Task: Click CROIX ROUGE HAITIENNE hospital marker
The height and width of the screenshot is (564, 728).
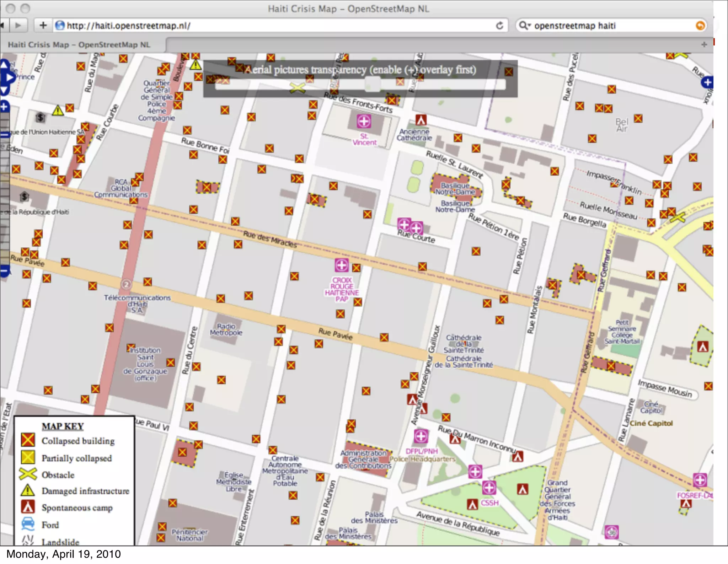Action: point(341,265)
